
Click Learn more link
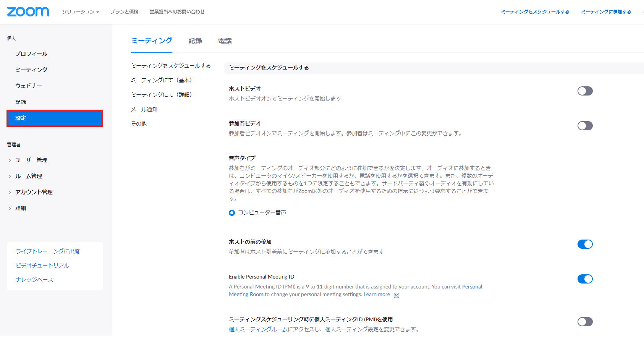[377, 294]
